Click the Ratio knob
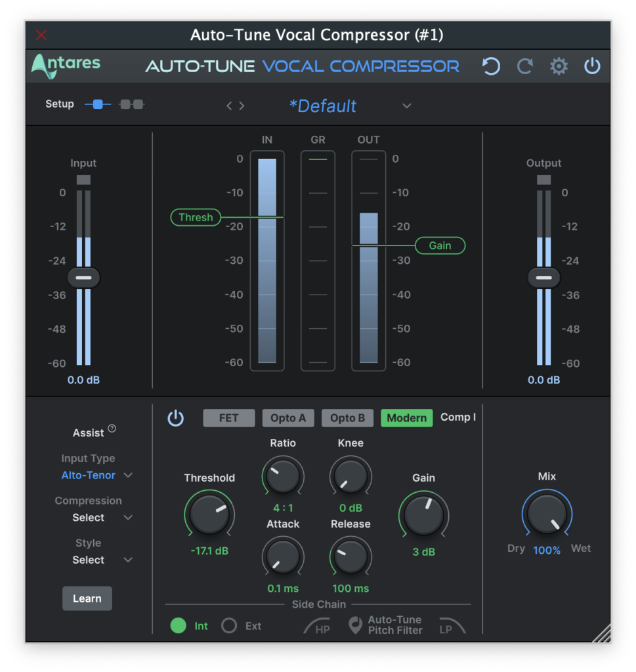This screenshot has width=636, height=672. point(283,476)
